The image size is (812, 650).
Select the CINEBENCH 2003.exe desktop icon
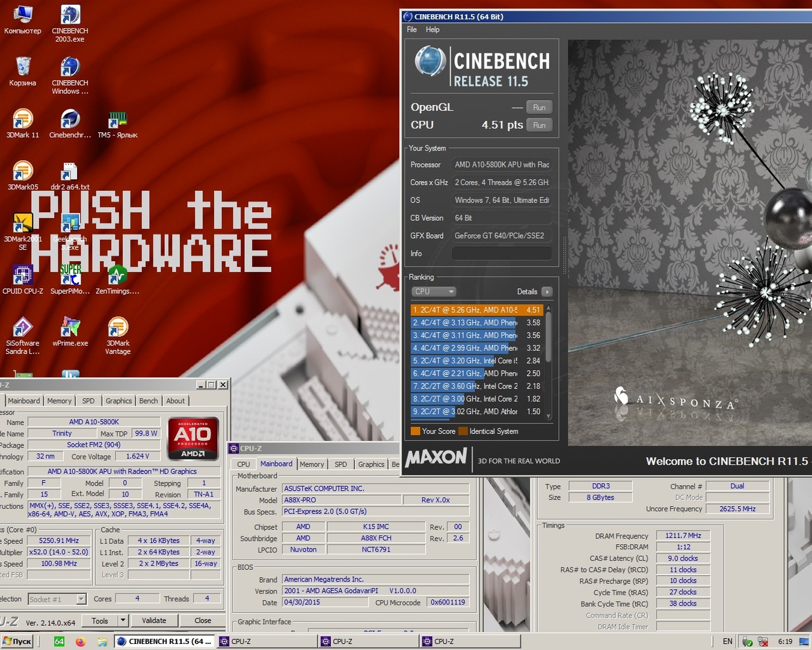tap(70, 23)
